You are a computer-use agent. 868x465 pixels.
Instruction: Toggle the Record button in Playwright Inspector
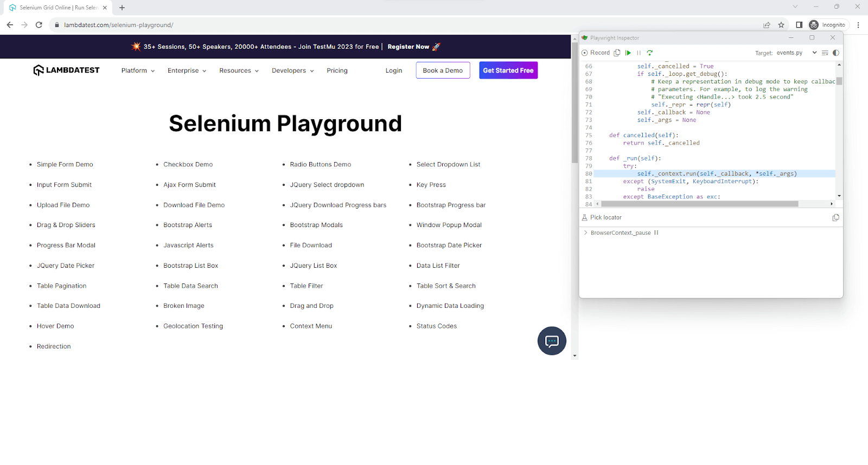point(596,53)
